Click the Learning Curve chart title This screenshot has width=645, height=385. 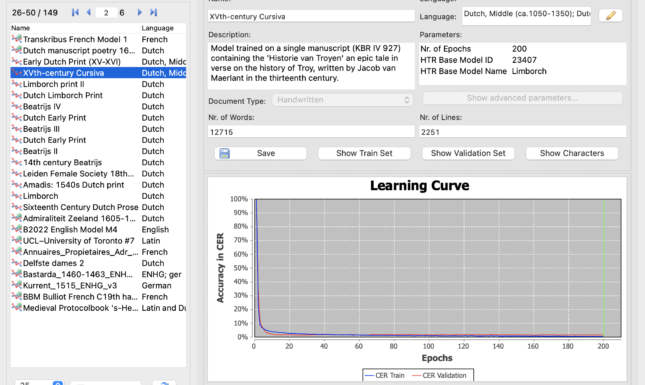(419, 186)
